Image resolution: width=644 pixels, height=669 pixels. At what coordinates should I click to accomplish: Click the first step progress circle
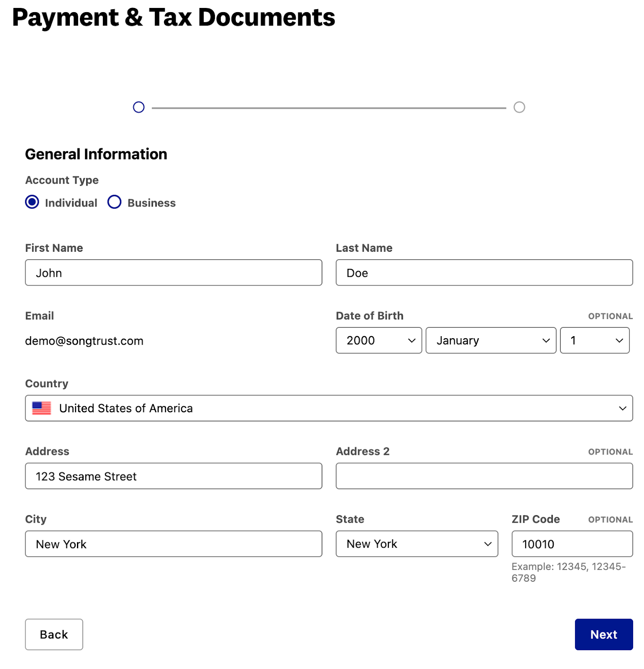click(x=139, y=107)
